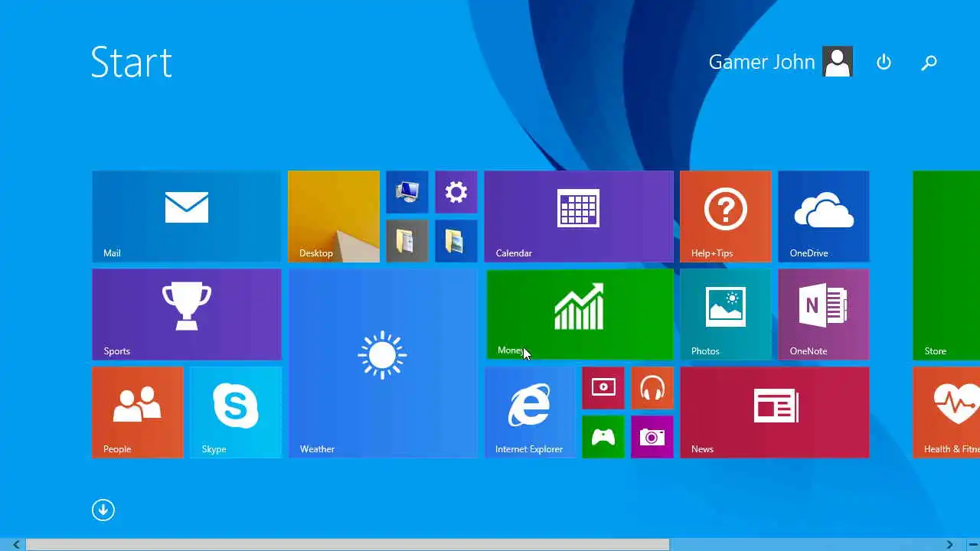The height and width of the screenshot is (551, 980).
Task: Open the Mail tile
Action: (x=187, y=217)
